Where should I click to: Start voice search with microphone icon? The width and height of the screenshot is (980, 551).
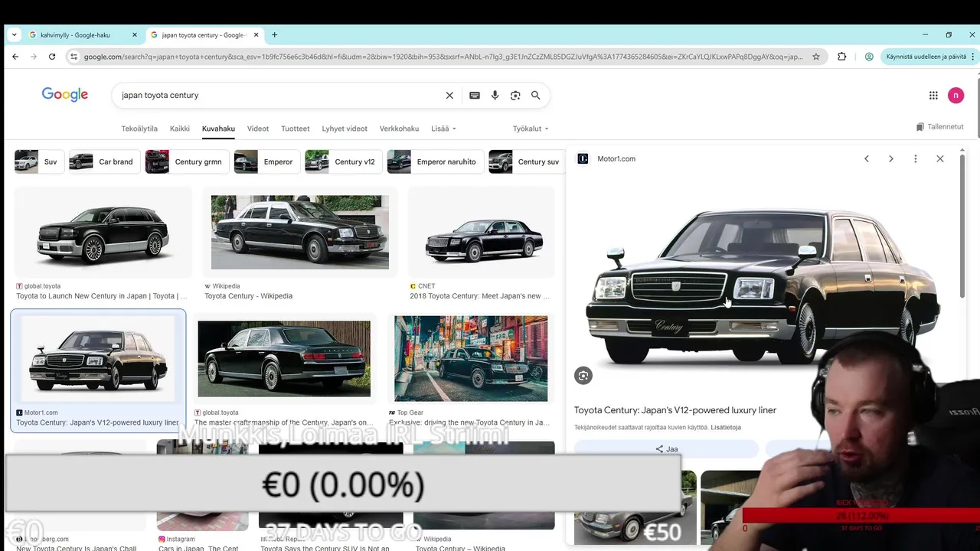(495, 96)
